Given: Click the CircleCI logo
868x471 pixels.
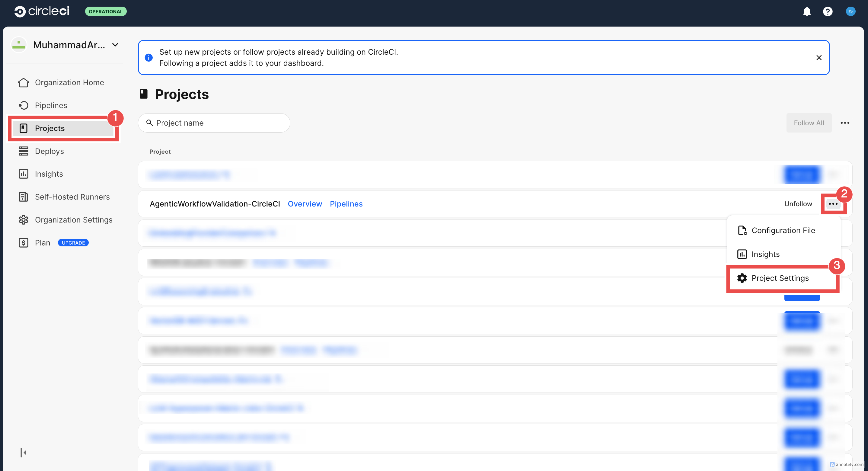Looking at the screenshot, I should (x=42, y=11).
